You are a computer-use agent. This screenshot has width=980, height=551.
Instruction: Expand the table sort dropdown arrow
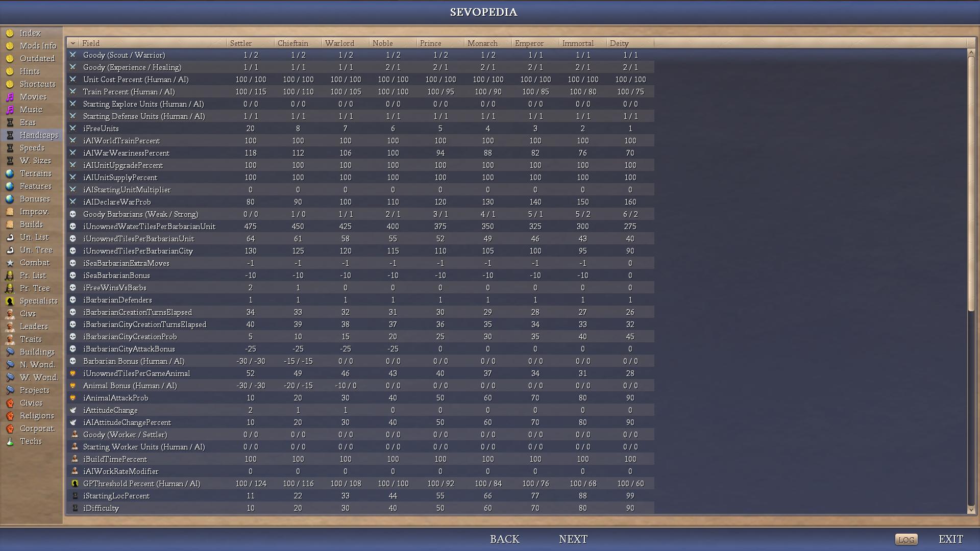tap(73, 43)
